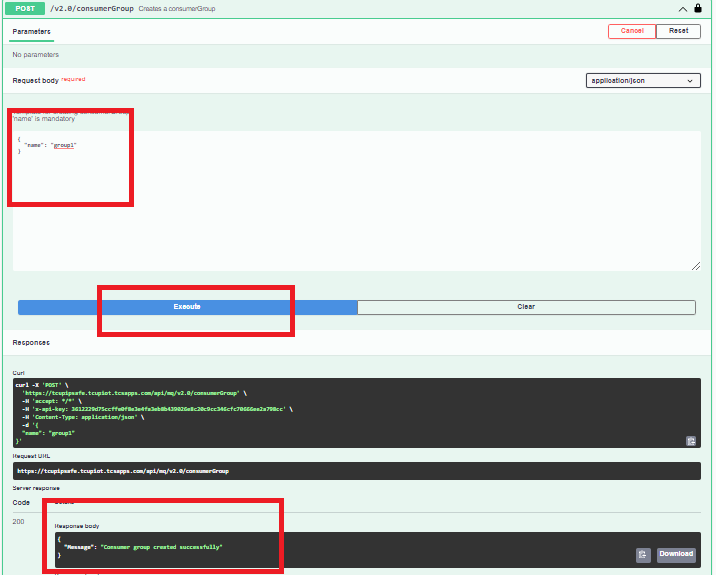The height and width of the screenshot is (575, 716).
Task: Click the Reset button
Action: [678, 31]
